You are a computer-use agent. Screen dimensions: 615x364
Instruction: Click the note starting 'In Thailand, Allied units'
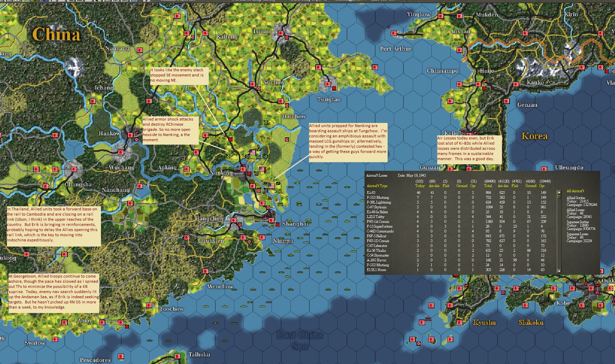pyautogui.click(x=54, y=226)
